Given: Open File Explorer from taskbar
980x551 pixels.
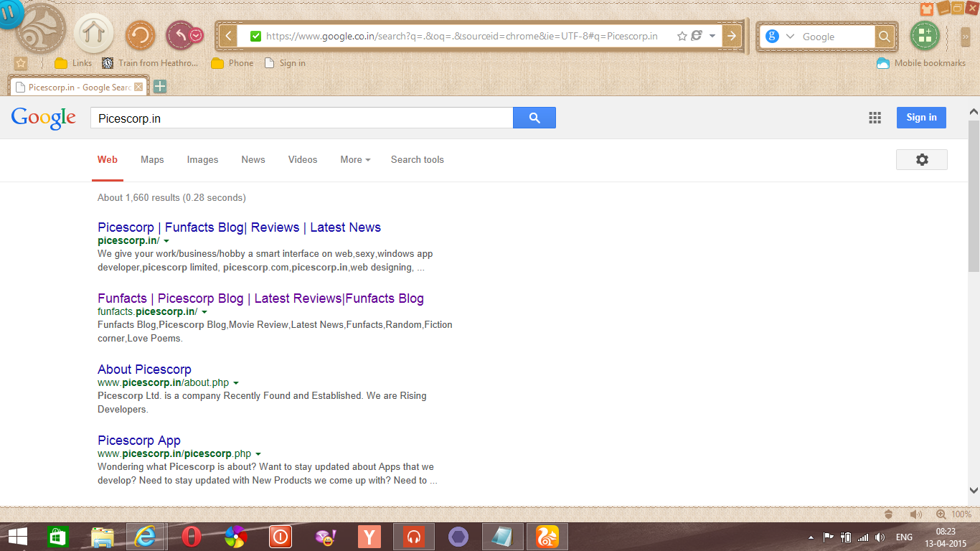Looking at the screenshot, I should (103, 537).
